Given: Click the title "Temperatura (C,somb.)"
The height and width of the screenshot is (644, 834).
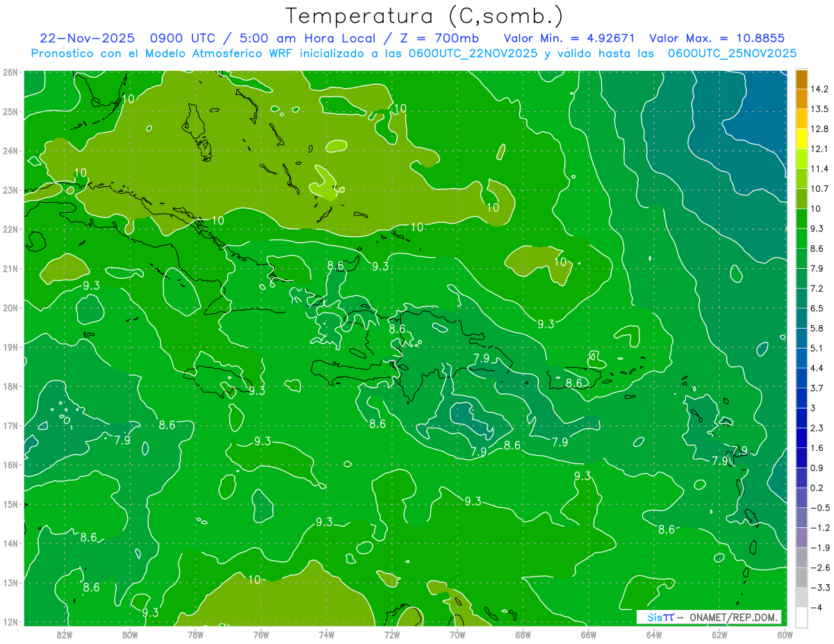Looking at the screenshot, I should [x=425, y=16].
